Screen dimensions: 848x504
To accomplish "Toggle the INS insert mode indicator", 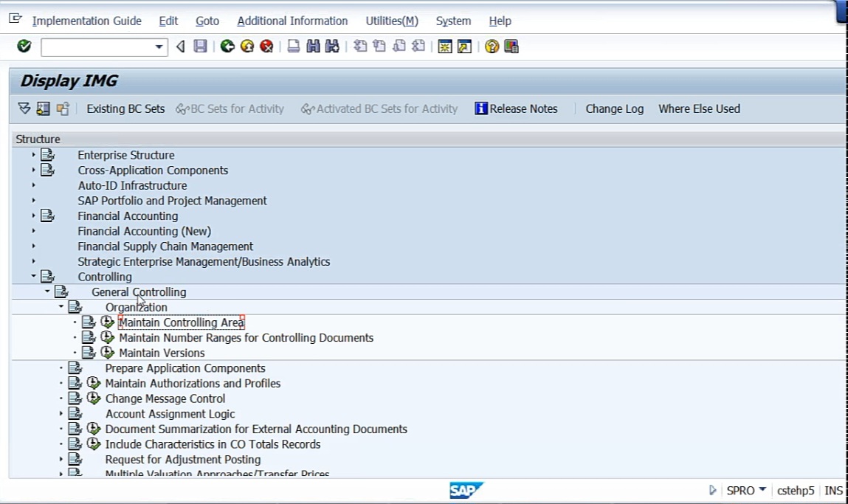I will [833, 491].
